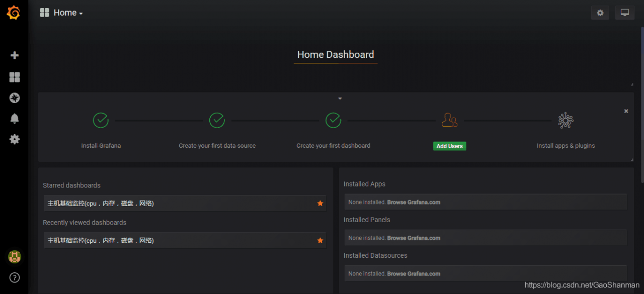
Task: Click the Installed Panels heading
Action: pyautogui.click(x=367, y=220)
